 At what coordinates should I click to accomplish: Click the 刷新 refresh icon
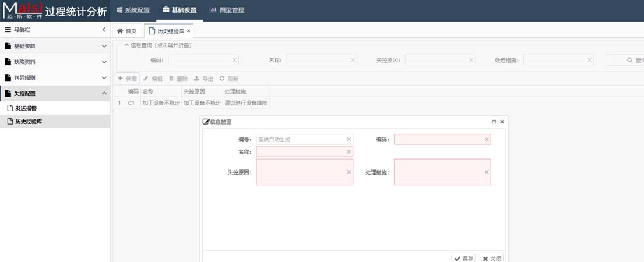point(222,79)
